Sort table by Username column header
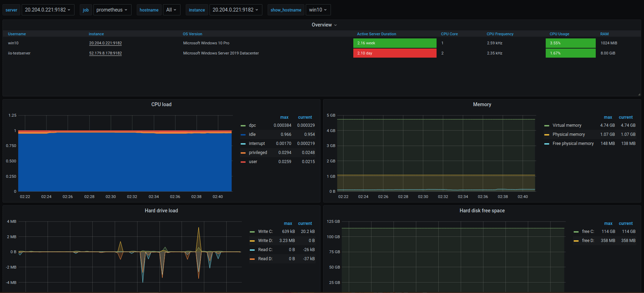 17,34
